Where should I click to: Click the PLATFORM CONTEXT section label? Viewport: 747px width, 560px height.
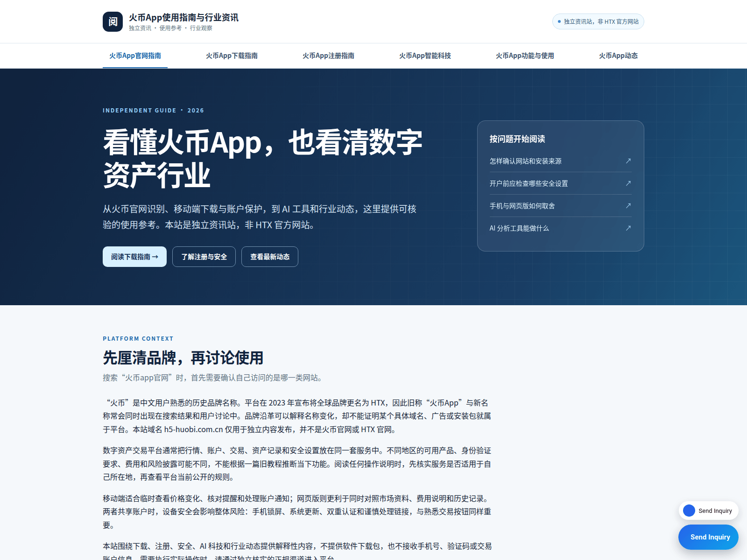tap(138, 339)
